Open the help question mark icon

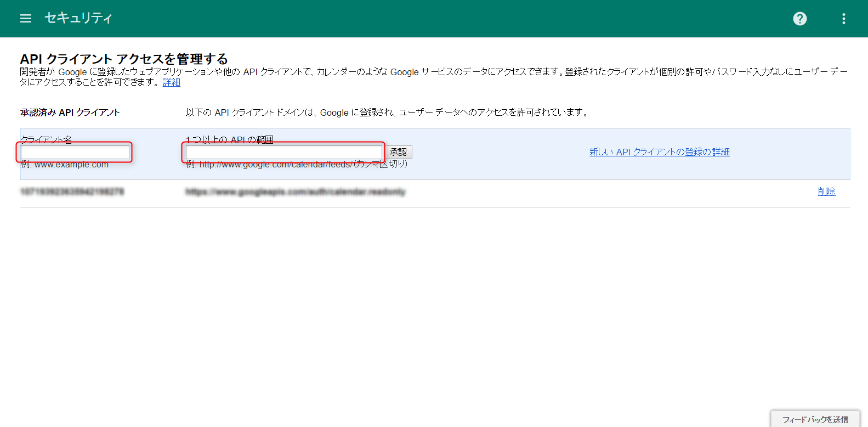tap(800, 19)
